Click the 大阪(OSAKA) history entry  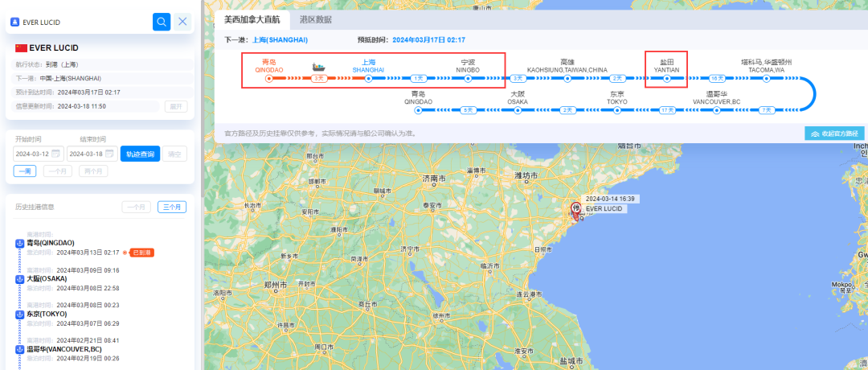pyautogui.click(x=47, y=278)
